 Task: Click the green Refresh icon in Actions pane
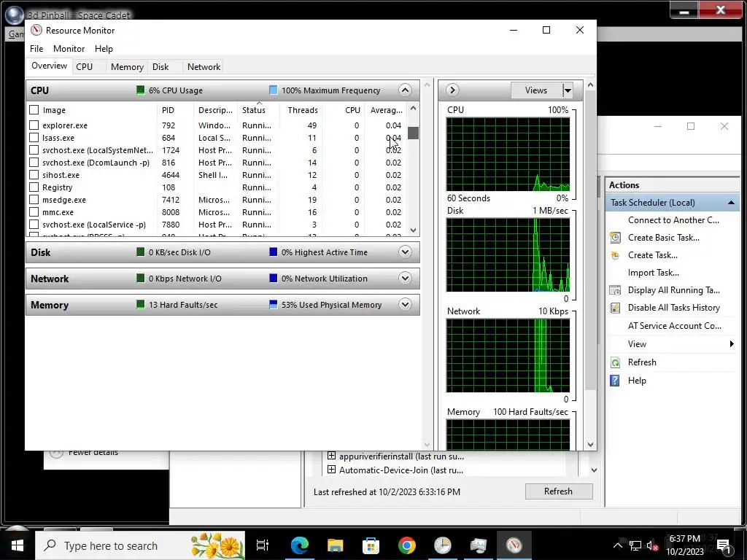coord(615,362)
